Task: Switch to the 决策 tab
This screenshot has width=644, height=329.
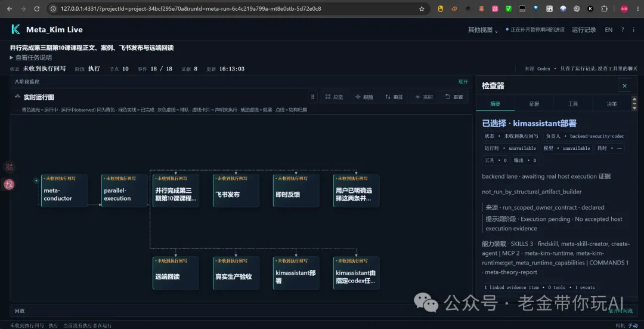Action: coord(612,104)
